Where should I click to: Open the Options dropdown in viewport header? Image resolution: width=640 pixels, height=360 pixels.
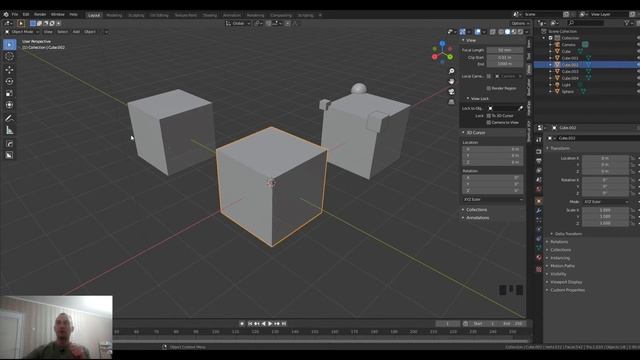pyautogui.click(x=520, y=24)
